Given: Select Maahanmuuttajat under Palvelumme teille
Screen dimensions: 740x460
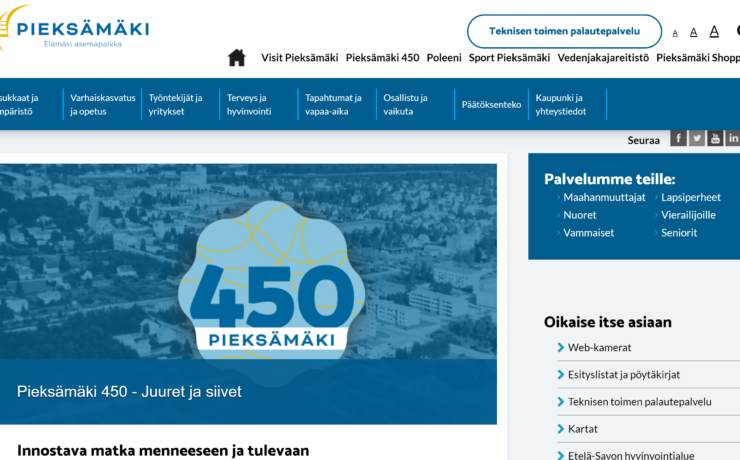Looking at the screenshot, I should click(604, 197).
